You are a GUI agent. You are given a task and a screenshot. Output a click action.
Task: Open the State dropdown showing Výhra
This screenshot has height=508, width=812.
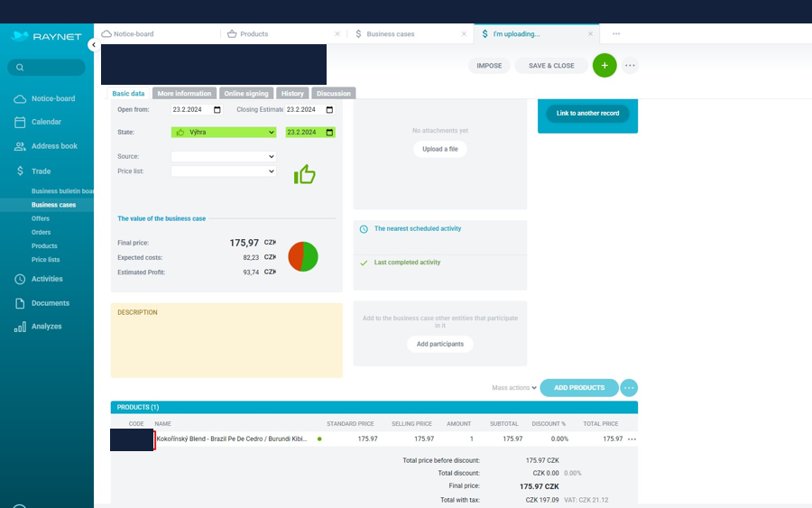pos(224,133)
